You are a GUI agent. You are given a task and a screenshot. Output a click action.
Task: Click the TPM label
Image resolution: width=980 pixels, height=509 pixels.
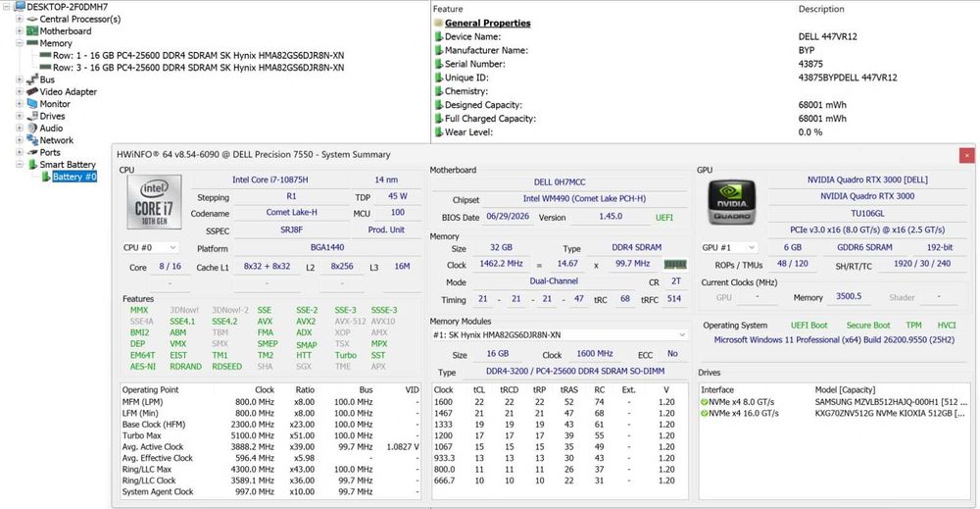913,326
